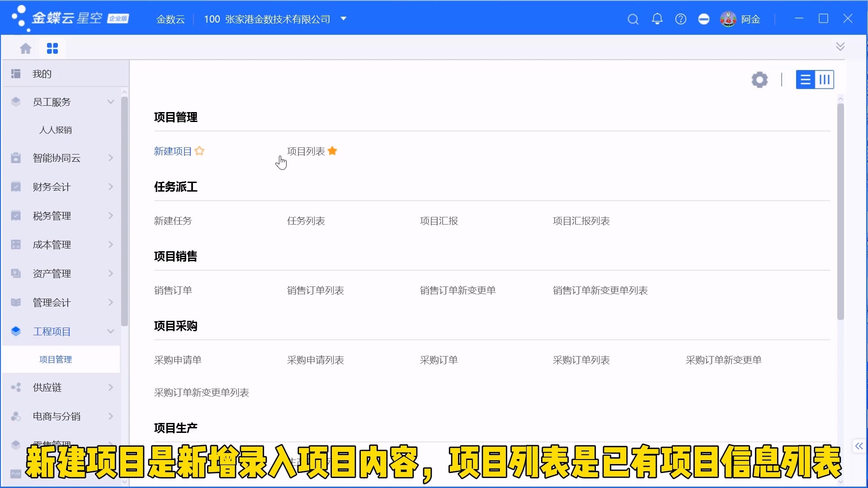Click the 金数云 header label
The width and height of the screenshot is (868, 488).
pos(170,19)
